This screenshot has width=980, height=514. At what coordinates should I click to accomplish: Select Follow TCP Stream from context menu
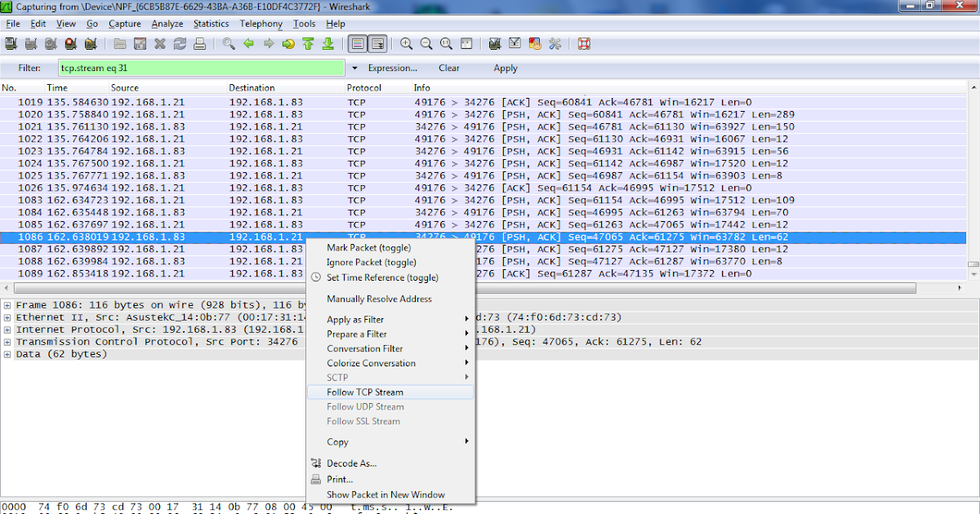pyautogui.click(x=390, y=392)
